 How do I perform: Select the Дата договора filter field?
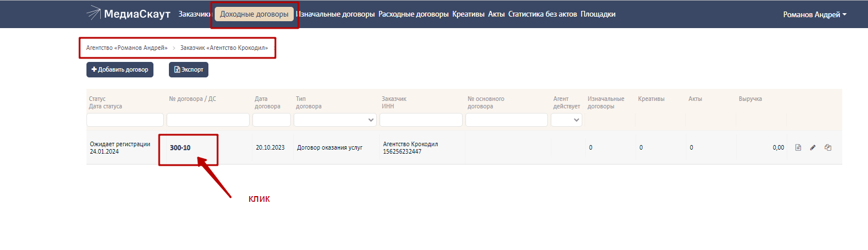(271, 120)
